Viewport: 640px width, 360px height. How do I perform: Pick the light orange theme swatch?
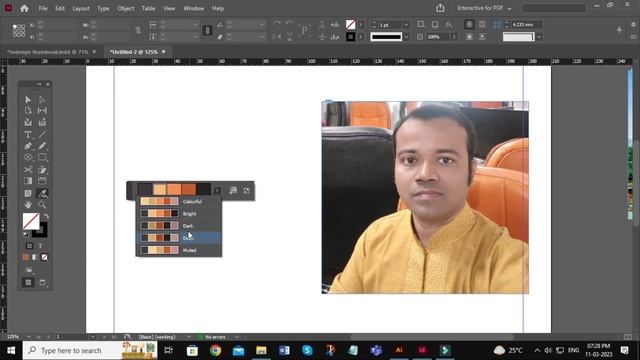[x=160, y=189]
